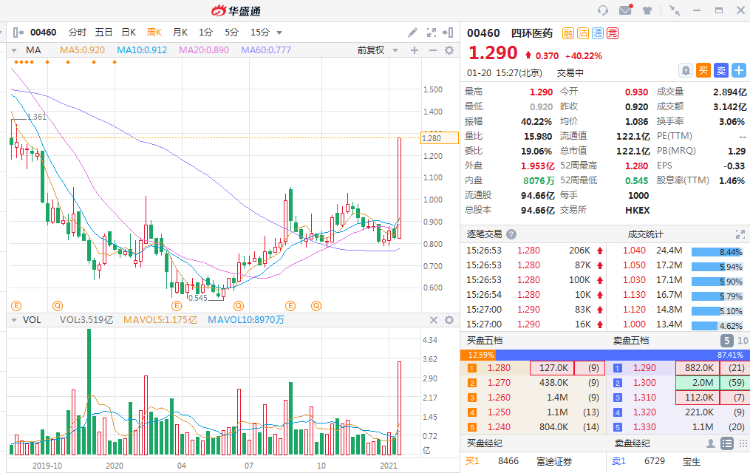Open MA indicator settings gear
The width and height of the screenshot is (750, 473).
coord(449,50)
